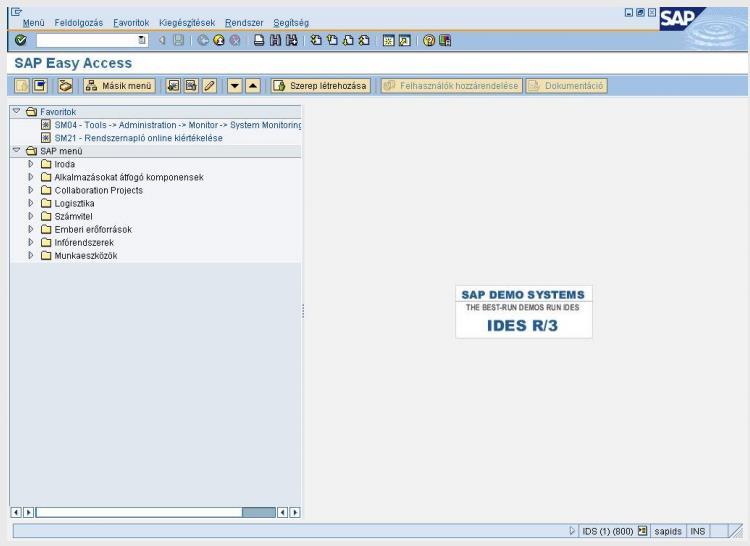This screenshot has width=750, height=546.
Task: Open the Rendszer menu
Action: coord(244,23)
